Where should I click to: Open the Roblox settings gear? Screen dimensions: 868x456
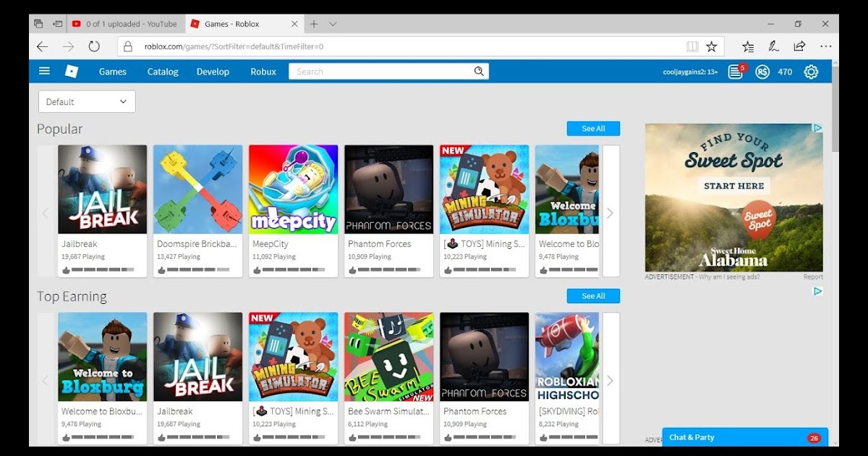point(811,72)
